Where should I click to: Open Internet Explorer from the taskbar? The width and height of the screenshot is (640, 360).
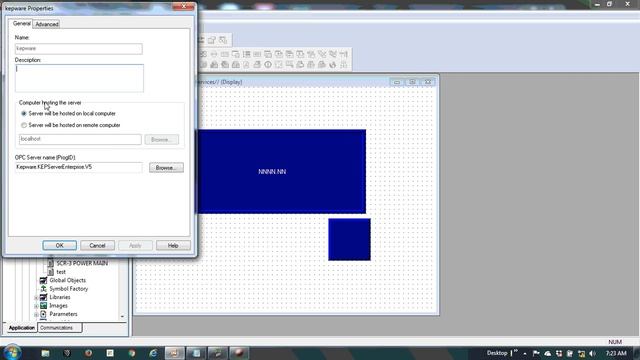(x=153, y=353)
